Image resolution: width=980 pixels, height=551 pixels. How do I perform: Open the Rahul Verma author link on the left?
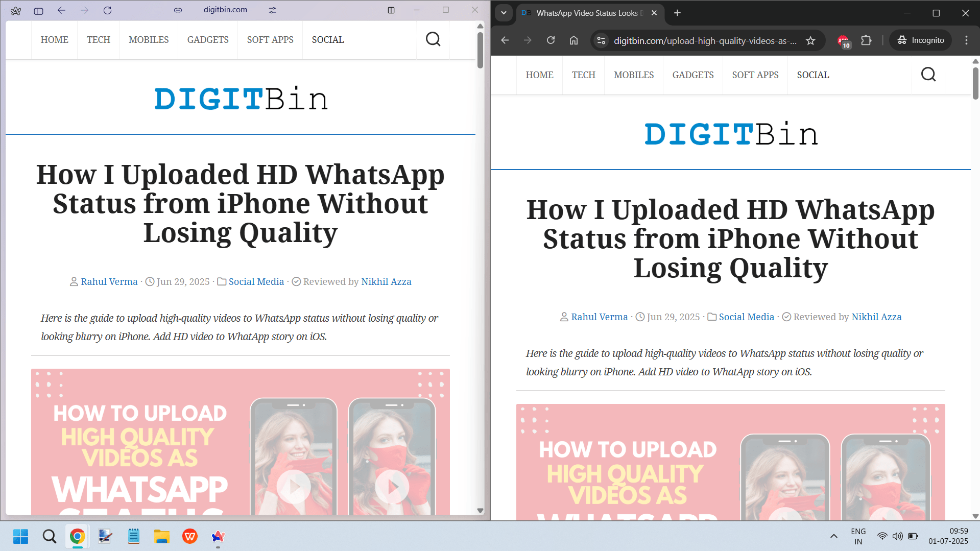pyautogui.click(x=109, y=282)
